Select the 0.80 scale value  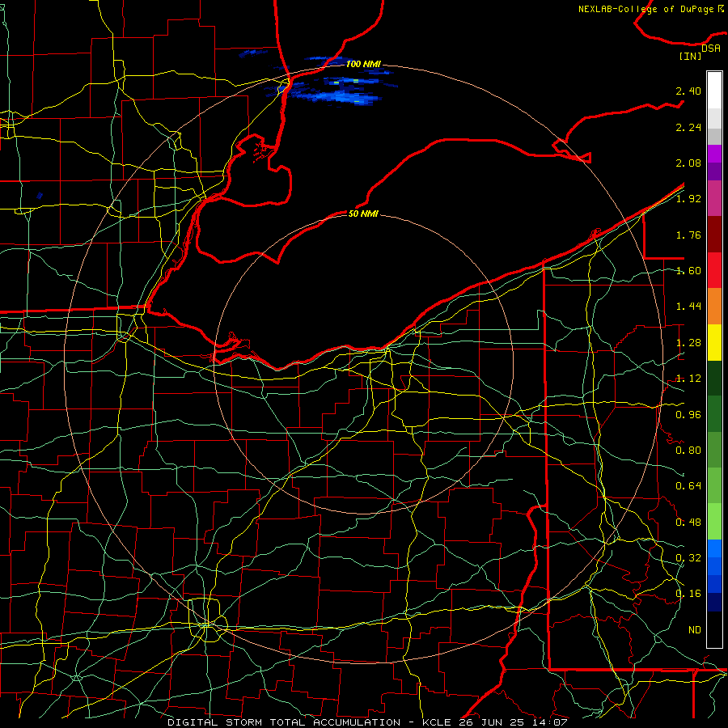688,451
